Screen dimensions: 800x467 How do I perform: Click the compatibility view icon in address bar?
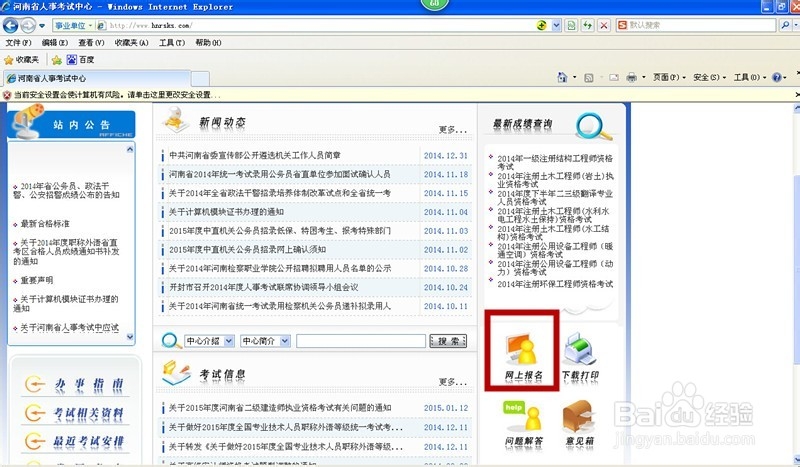[571, 25]
